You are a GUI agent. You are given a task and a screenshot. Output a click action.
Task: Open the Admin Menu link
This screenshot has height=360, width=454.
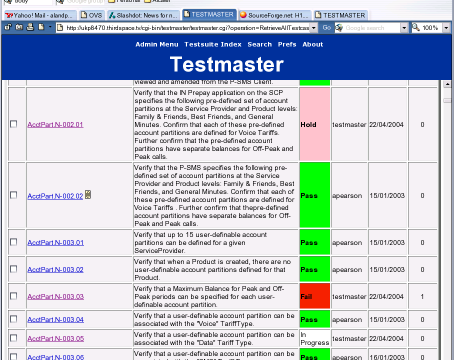point(157,44)
